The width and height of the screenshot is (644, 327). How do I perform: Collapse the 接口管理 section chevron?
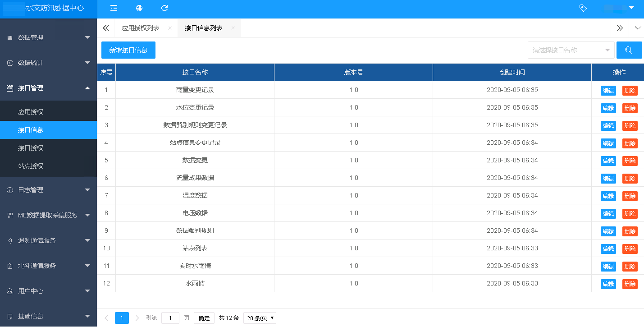coord(87,88)
